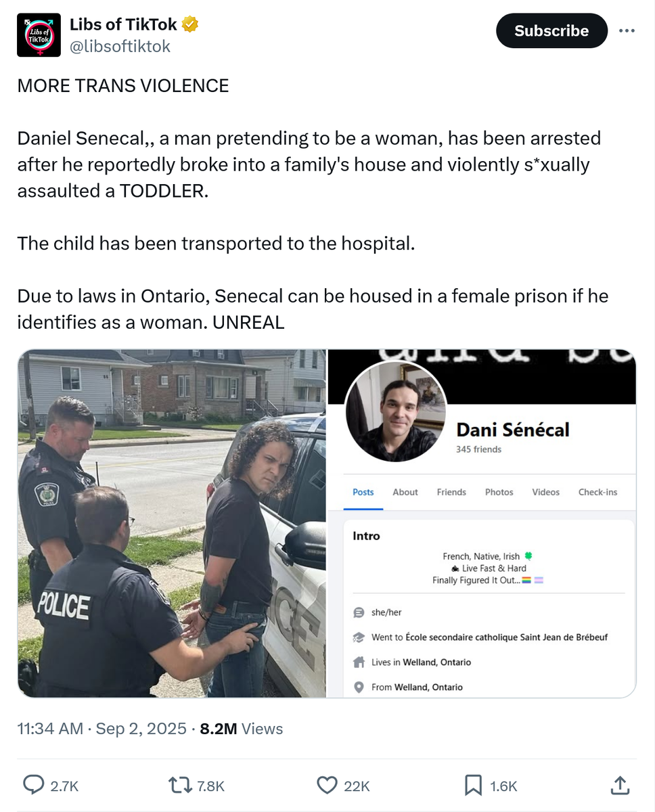Click the reply speech bubble icon
The height and width of the screenshot is (812, 655).
[x=33, y=785]
